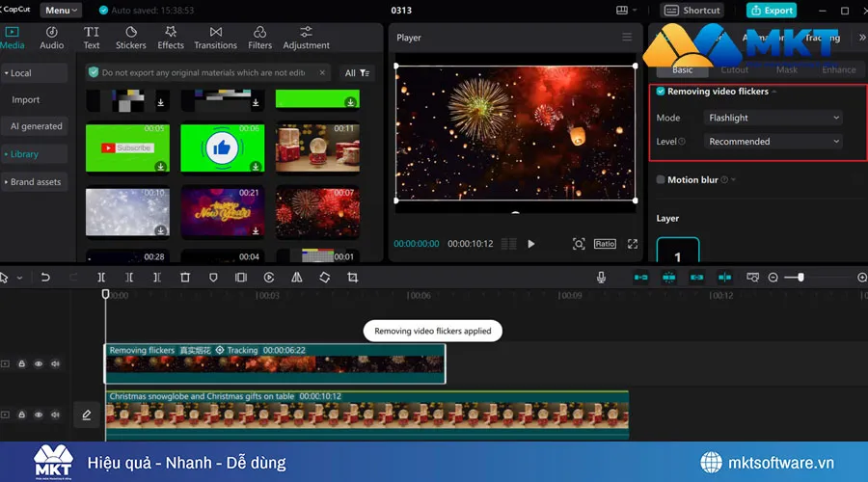Expand the Motion blur options arrow
868x482 pixels.
click(734, 179)
